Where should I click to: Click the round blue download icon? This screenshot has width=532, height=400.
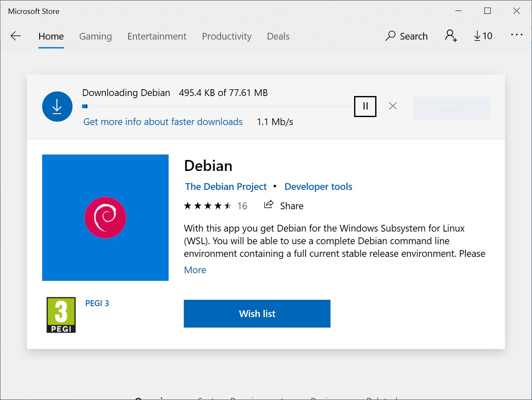pos(57,107)
